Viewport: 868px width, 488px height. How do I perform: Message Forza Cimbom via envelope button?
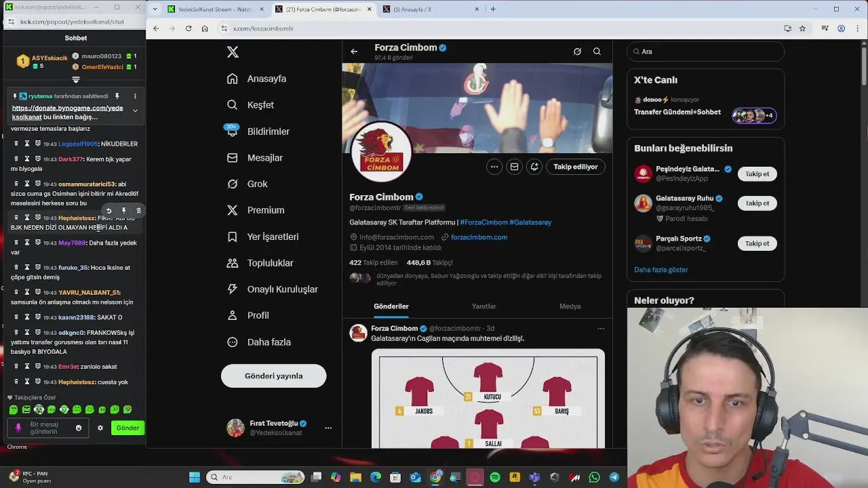(x=514, y=167)
